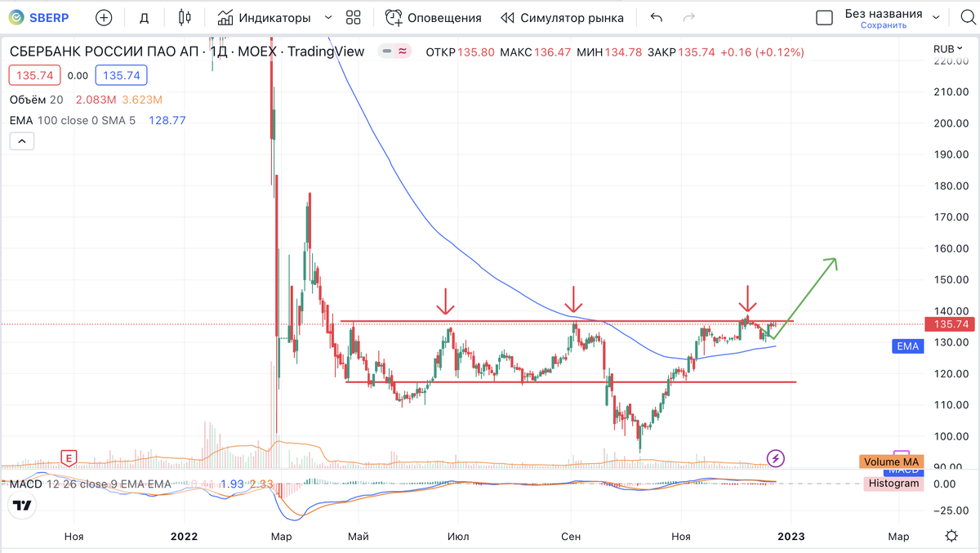Undo the last chart action

pos(656,17)
